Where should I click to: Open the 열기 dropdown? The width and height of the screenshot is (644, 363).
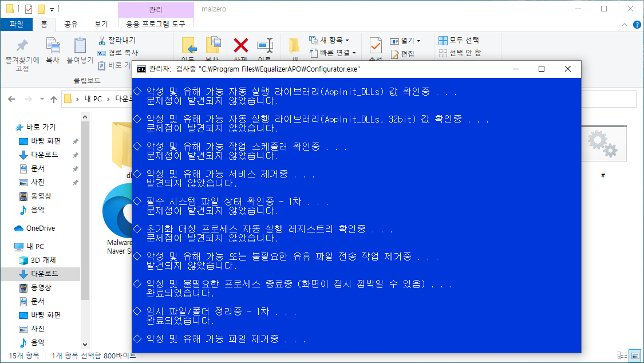(x=405, y=41)
